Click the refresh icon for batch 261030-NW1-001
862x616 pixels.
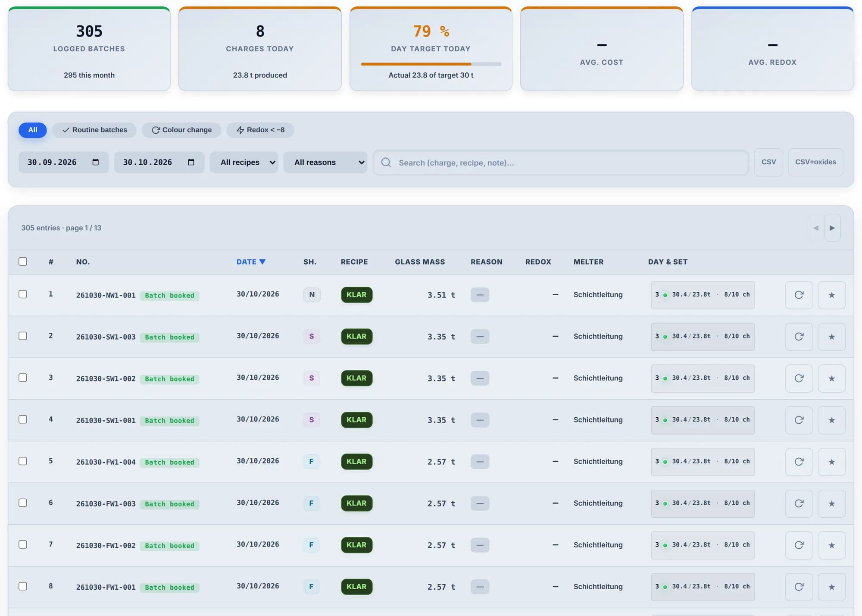click(799, 295)
